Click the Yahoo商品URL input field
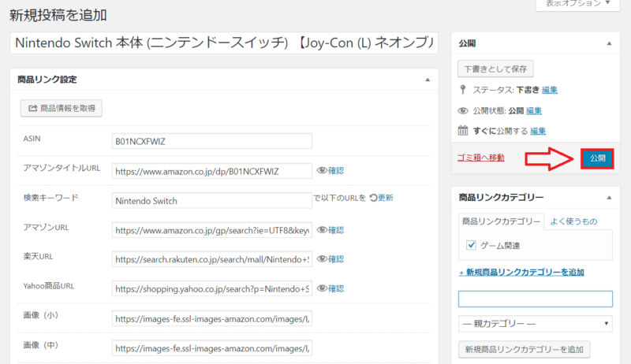This screenshot has height=364, width=631. [x=211, y=289]
